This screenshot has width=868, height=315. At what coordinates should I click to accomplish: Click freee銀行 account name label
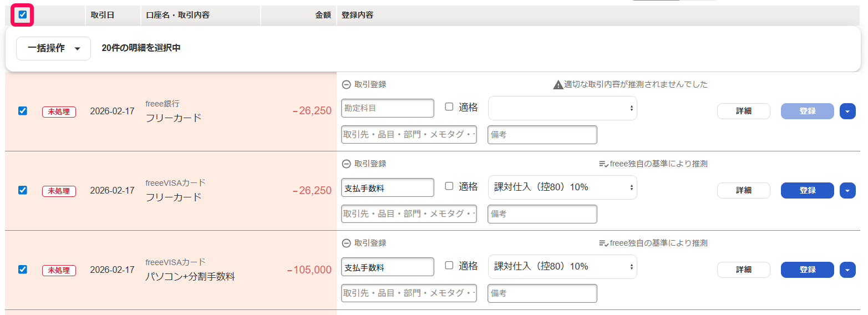[163, 104]
